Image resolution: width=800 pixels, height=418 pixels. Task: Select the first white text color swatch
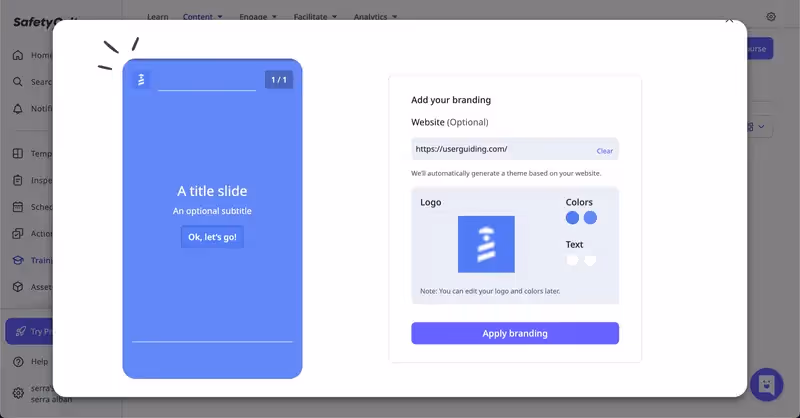[x=572, y=260]
